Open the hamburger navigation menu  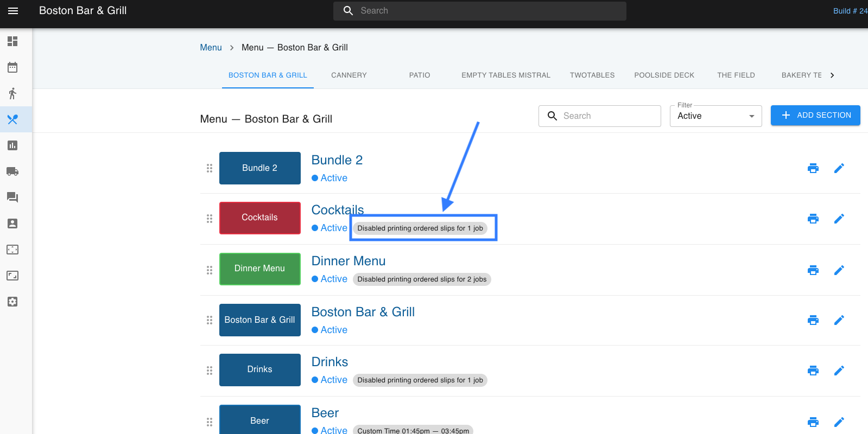coord(13,11)
